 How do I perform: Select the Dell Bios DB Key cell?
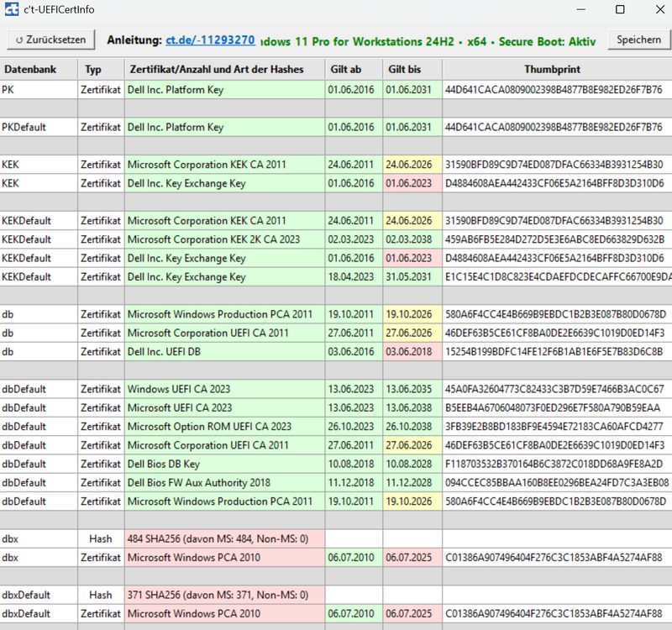(x=224, y=465)
